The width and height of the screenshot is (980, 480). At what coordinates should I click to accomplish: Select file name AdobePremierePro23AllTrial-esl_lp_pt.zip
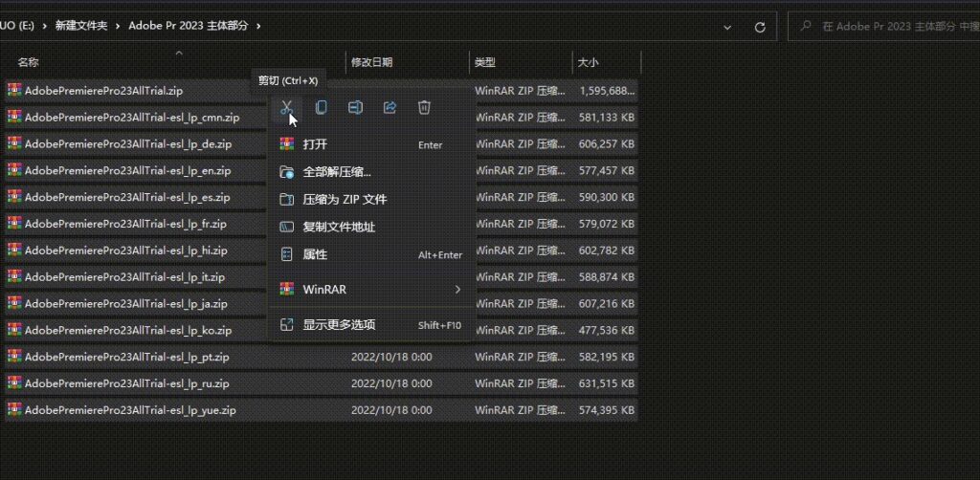pos(127,357)
